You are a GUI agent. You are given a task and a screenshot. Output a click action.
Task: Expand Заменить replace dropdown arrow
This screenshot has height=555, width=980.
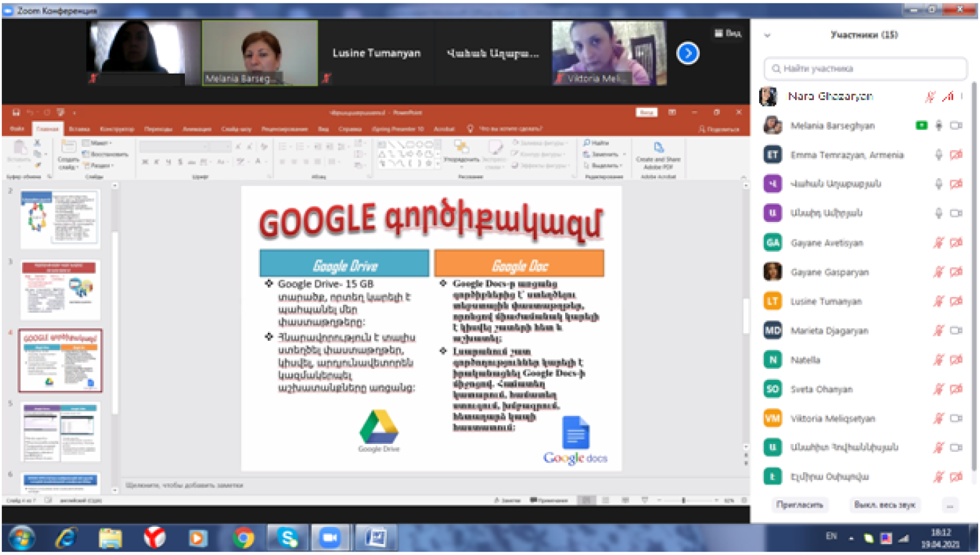click(x=625, y=154)
